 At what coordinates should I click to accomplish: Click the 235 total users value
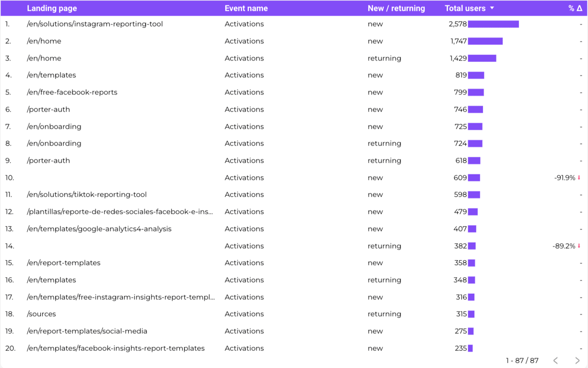[x=461, y=348]
